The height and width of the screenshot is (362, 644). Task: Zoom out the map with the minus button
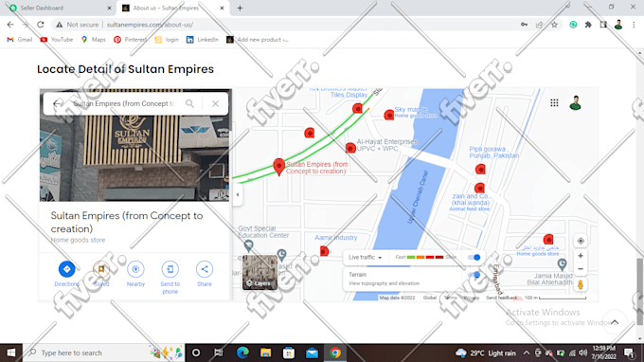pyautogui.click(x=581, y=269)
